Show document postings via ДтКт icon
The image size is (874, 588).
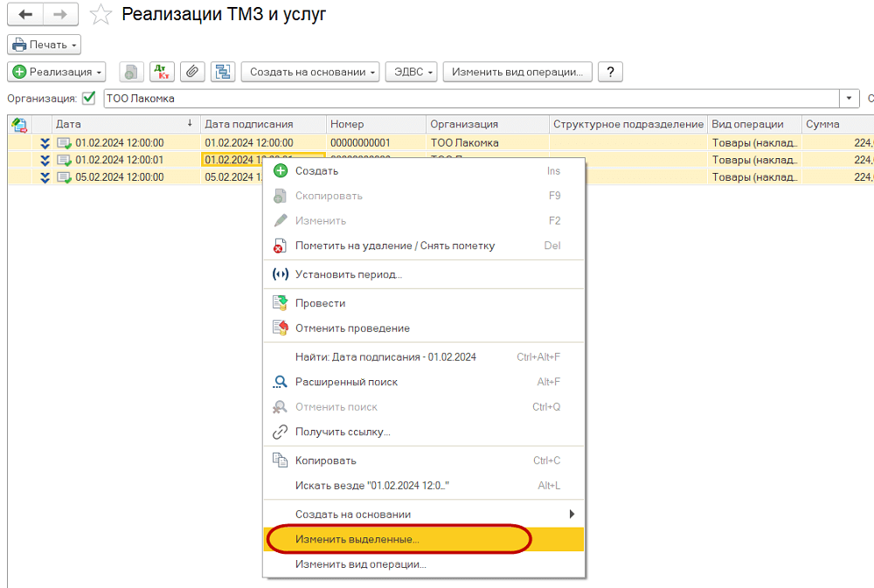point(162,72)
